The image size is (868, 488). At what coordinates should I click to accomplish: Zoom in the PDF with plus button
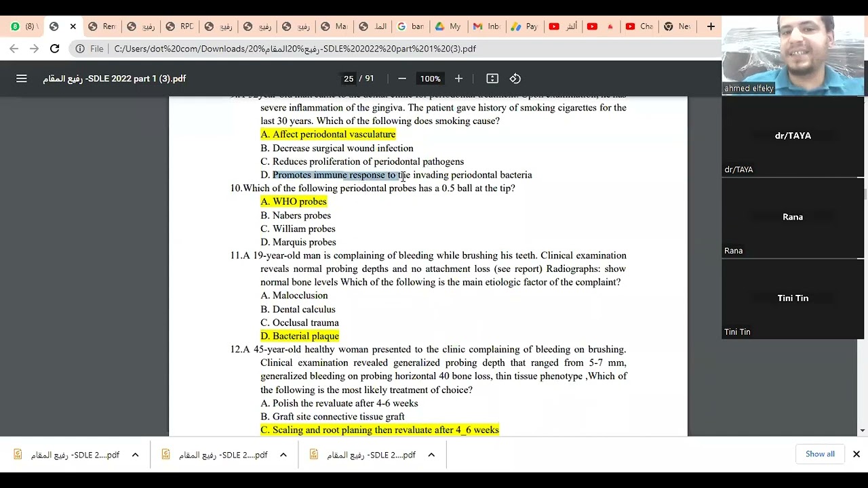(x=458, y=79)
